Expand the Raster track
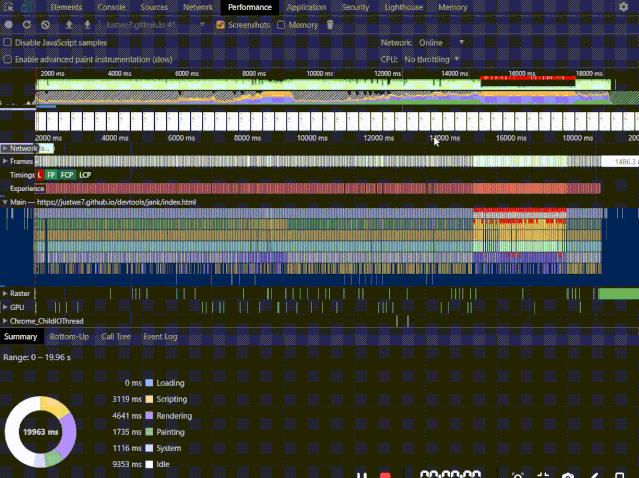The image size is (639, 478). point(5,293)
